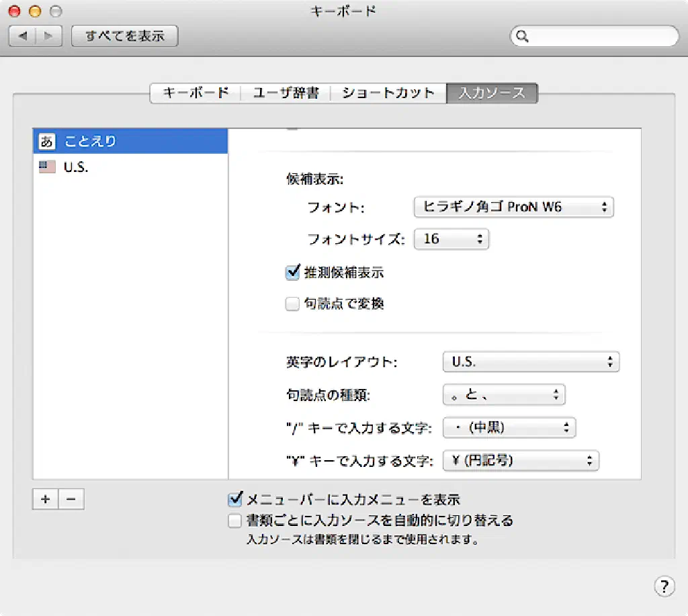The image size is (688, 616).
Task: Open help with the question mark button
Action: (x=663, y=586)
